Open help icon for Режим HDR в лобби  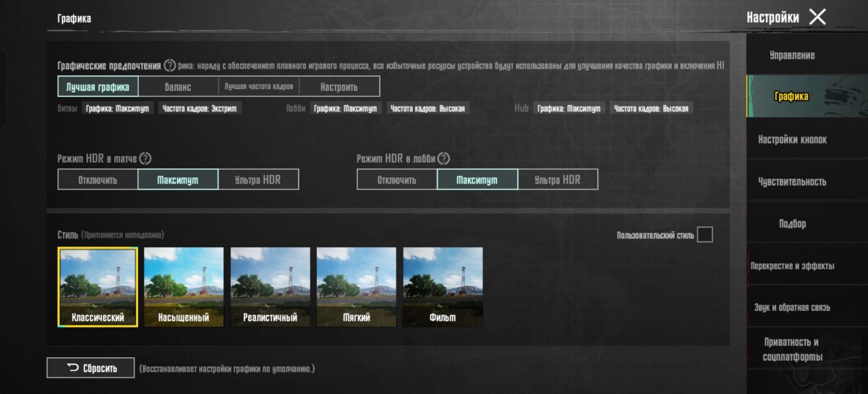tap(443, 158)
